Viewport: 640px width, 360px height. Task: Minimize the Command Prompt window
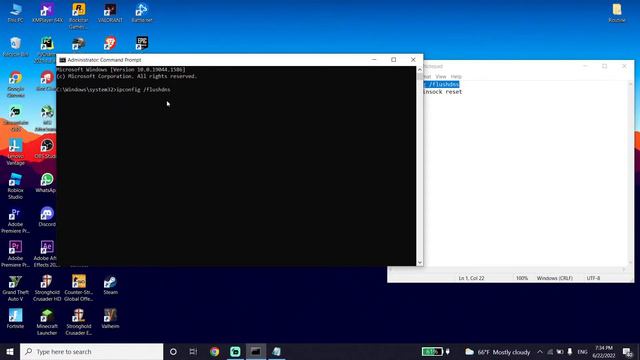coord(374,60)
